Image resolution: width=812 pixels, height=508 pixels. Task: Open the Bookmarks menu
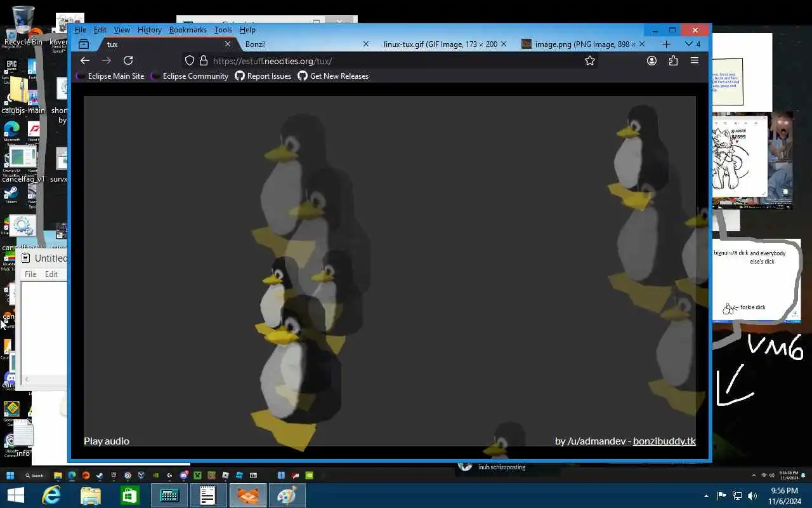[188, 30]
